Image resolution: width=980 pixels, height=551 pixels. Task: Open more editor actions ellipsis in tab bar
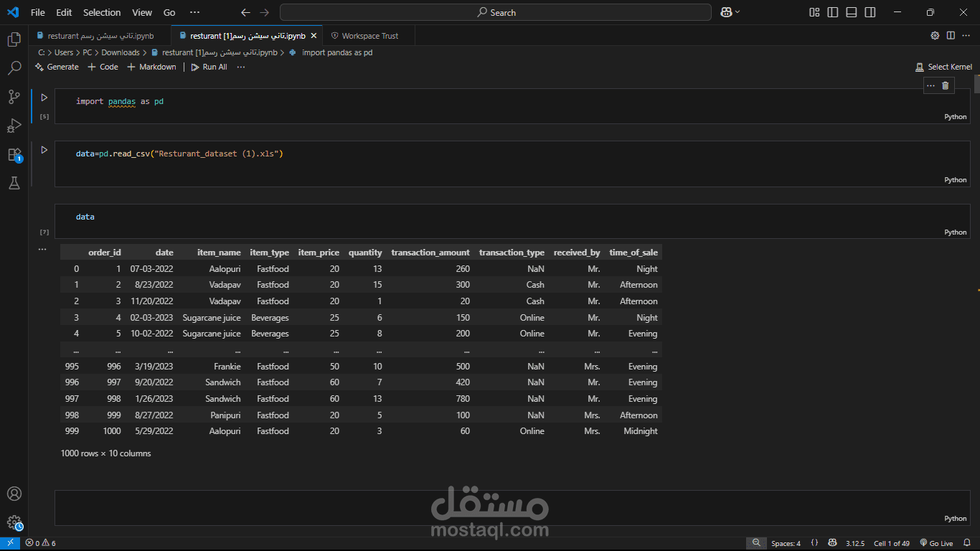(x=966, y=35)
